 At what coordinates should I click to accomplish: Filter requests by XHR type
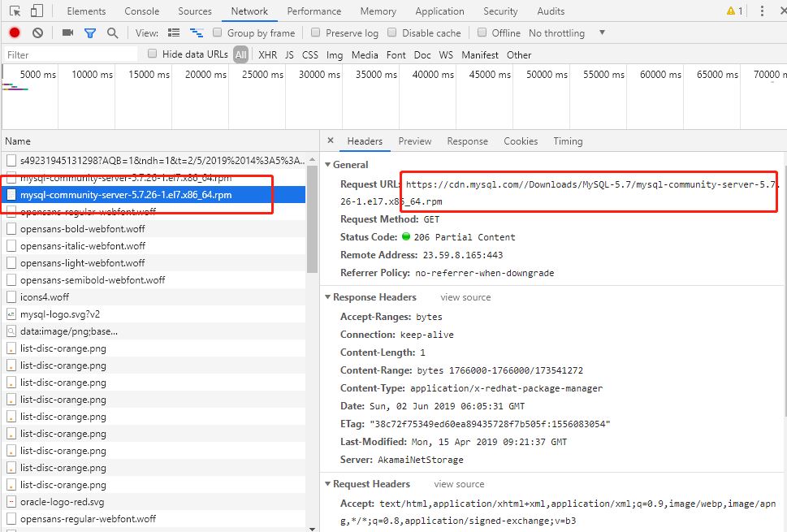click(267, 54)
